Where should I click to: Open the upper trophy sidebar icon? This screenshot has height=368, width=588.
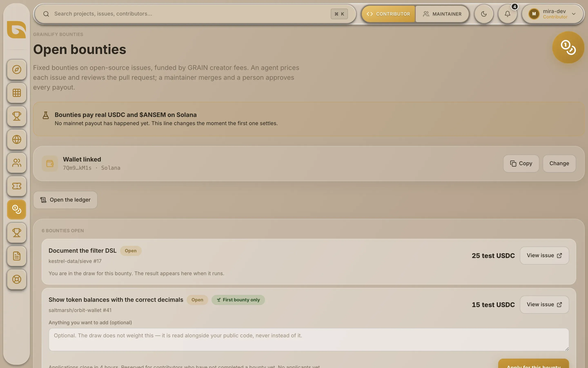(17, 116)
